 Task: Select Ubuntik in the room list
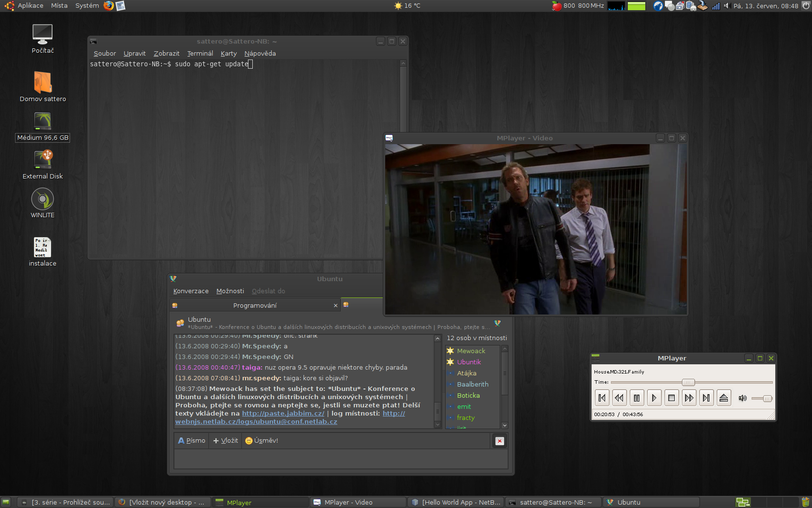[x=469, y=362]
